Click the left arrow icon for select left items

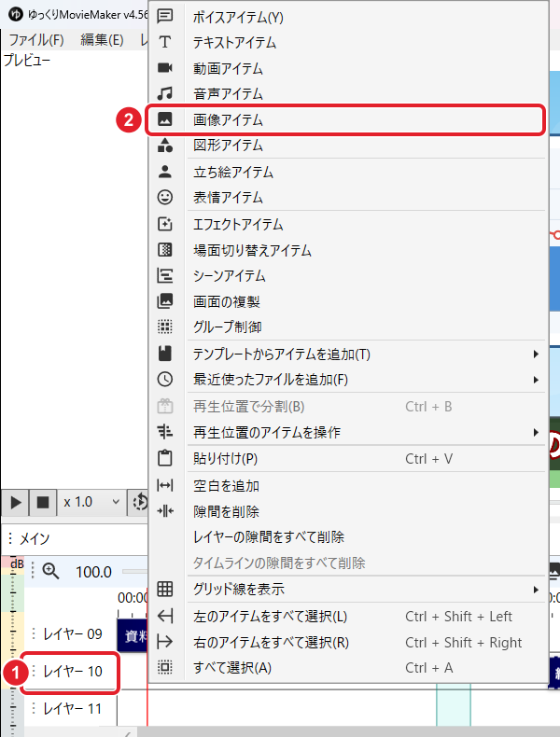coord(164,616)
